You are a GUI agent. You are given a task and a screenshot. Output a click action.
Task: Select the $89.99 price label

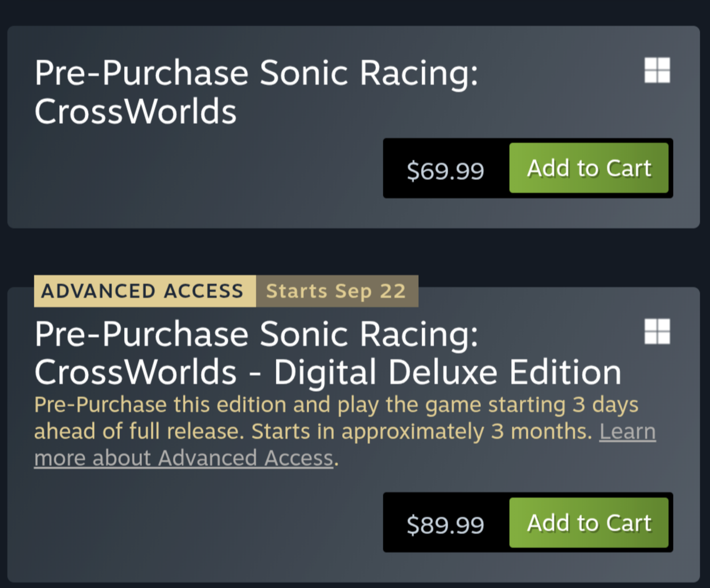tap(445, 525)
